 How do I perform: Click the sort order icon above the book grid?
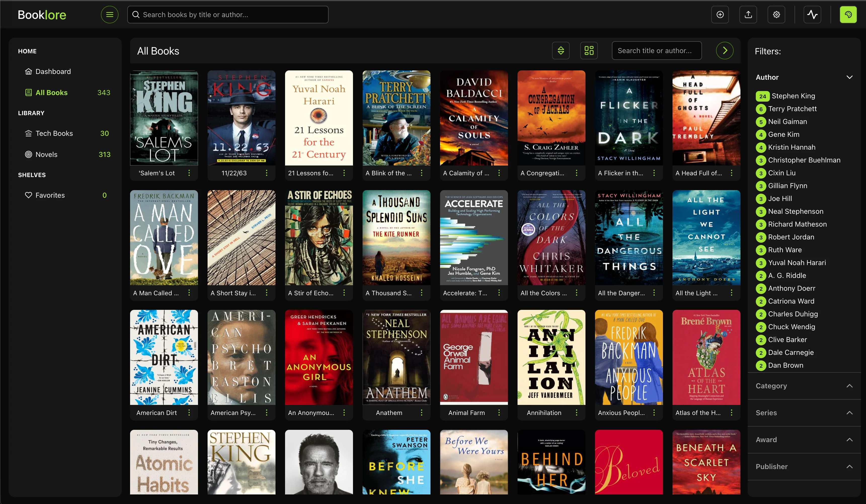pyautogui.click(x=561, y=51)
